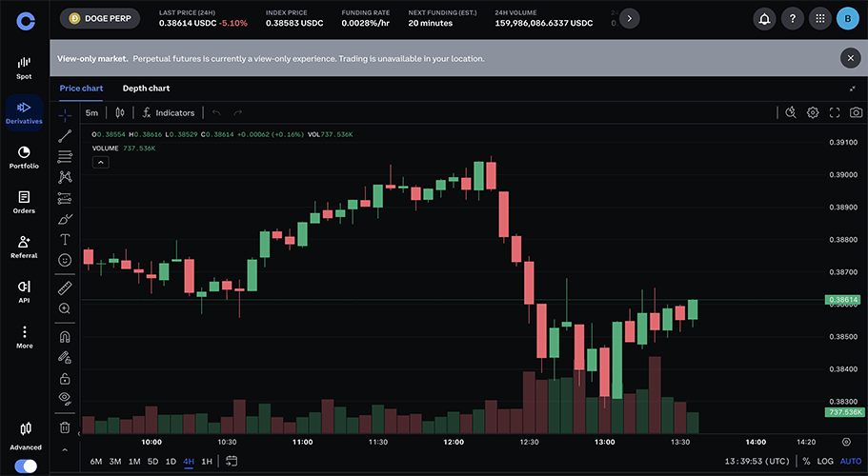Expand the DOGE PERP market selector

pos(100,18)
